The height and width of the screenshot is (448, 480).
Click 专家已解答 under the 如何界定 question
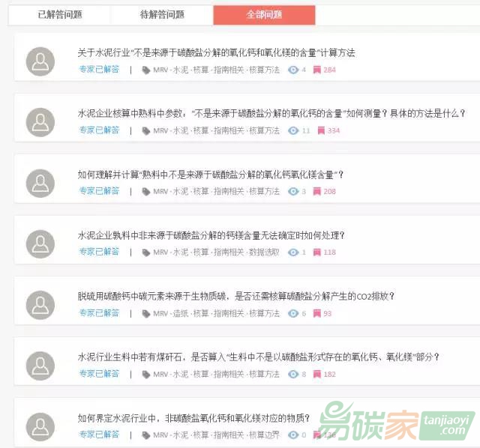tap(99, 435)
